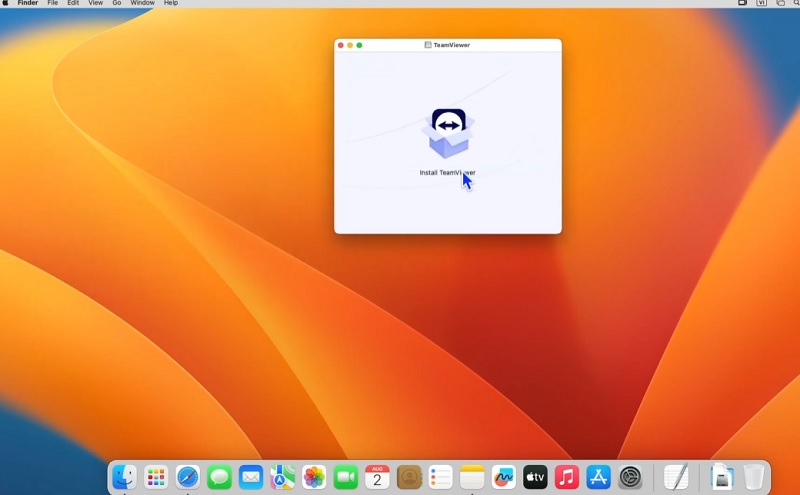Open Calendar showing AUG 2 in Dock
The image size is (800, 495).
[378, 477]
